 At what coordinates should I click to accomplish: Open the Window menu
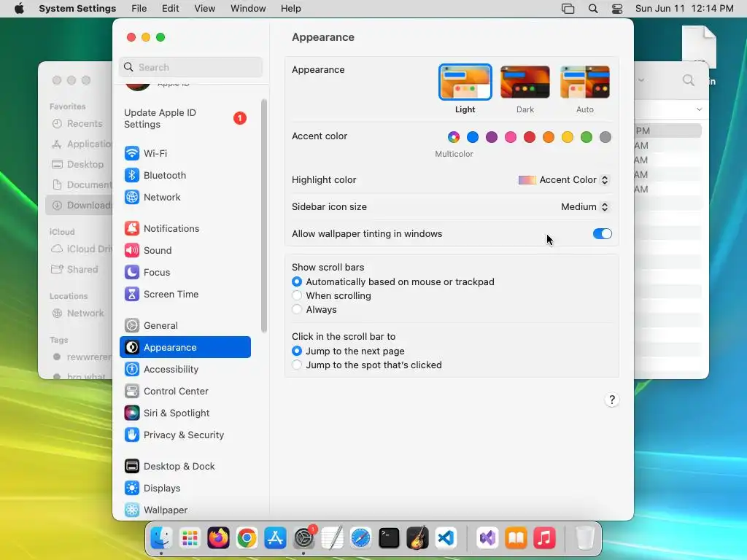pos(248,9)
